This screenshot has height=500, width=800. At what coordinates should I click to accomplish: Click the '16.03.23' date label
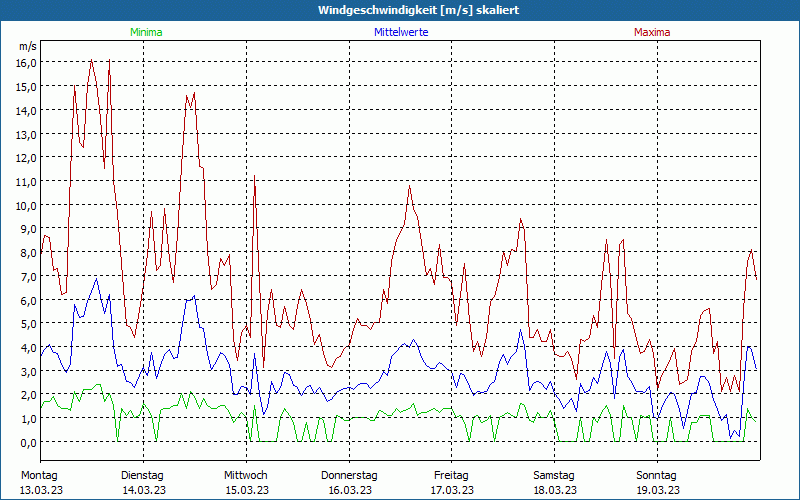[x=350, y=490]
